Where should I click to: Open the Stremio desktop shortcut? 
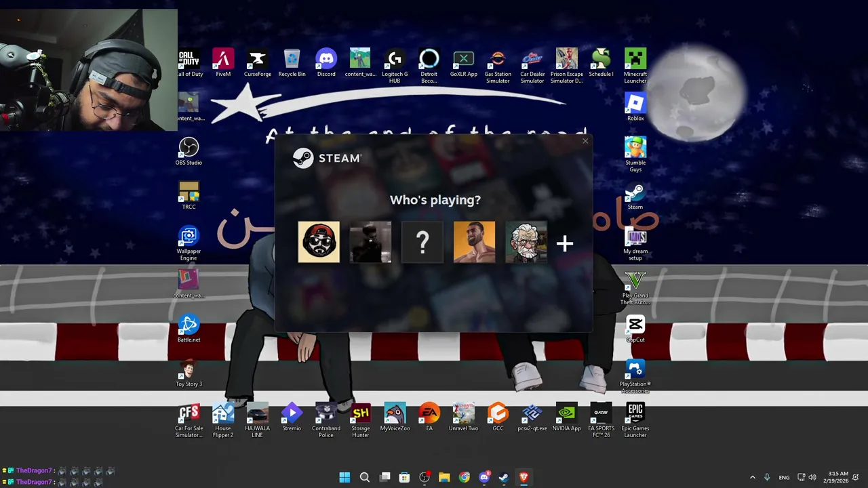coord(292,418)
